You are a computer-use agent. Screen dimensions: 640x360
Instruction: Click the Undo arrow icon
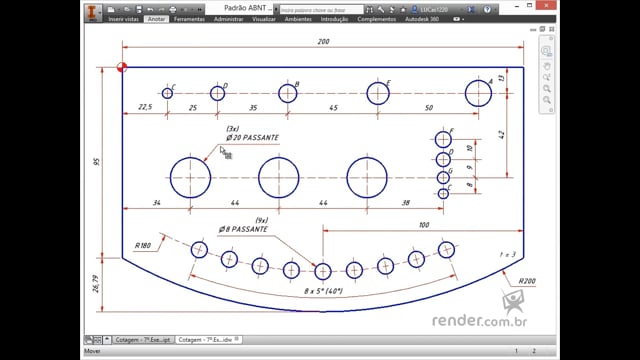pos(150,9)
